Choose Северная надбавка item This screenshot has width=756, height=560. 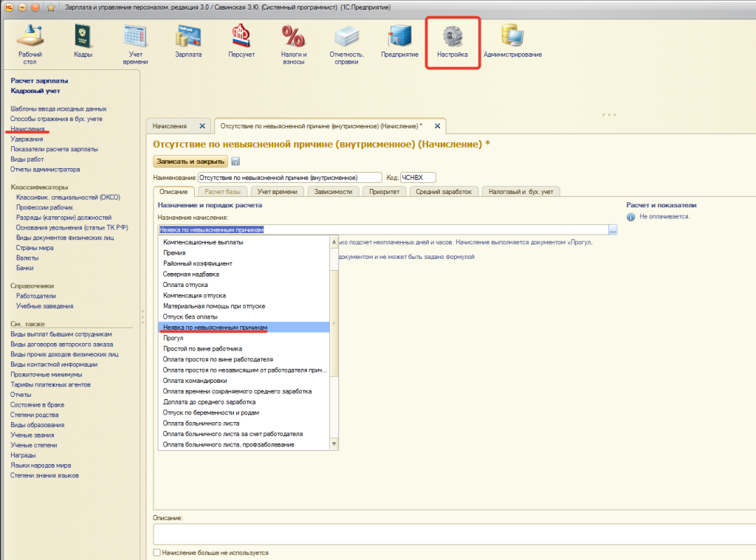point(244,274)
